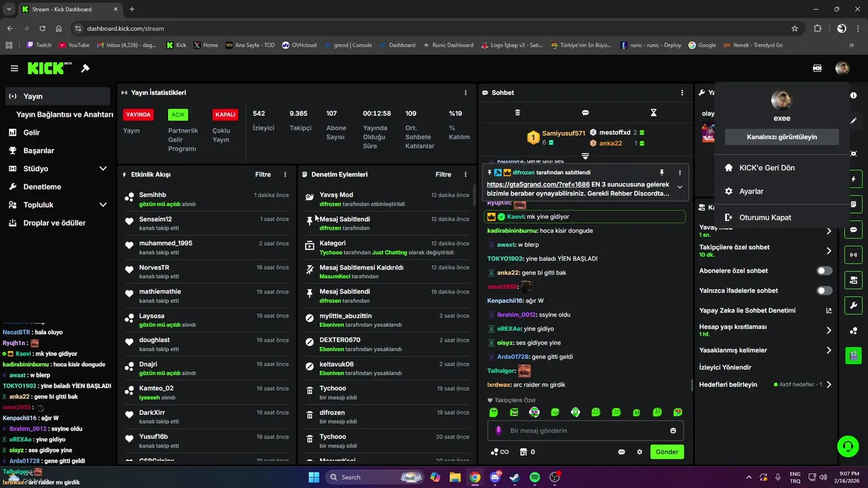
Task: Click the chat settings gear below message box
Action: tap(639, 452)
